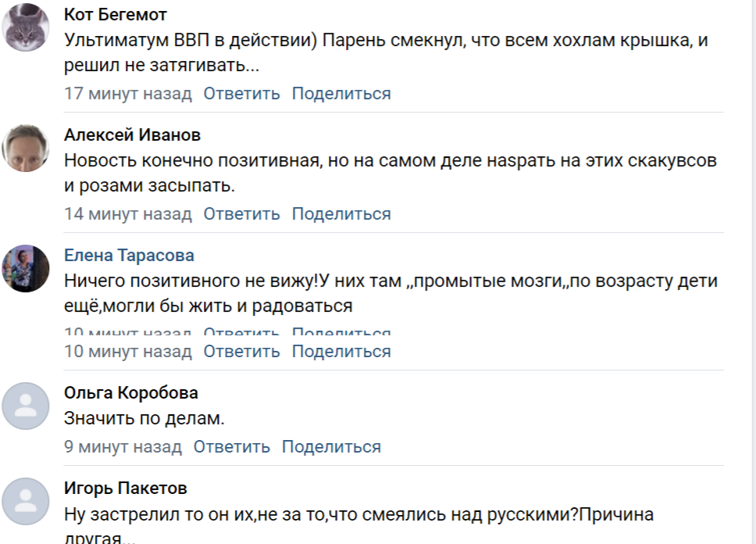This screenshot has width=756, height=544.
Task: Click Ольга Коробова's default avatar icon
Action: point(26,406)
